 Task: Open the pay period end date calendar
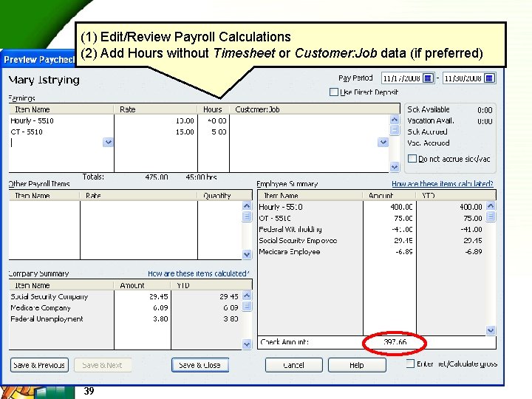point(489,78)
